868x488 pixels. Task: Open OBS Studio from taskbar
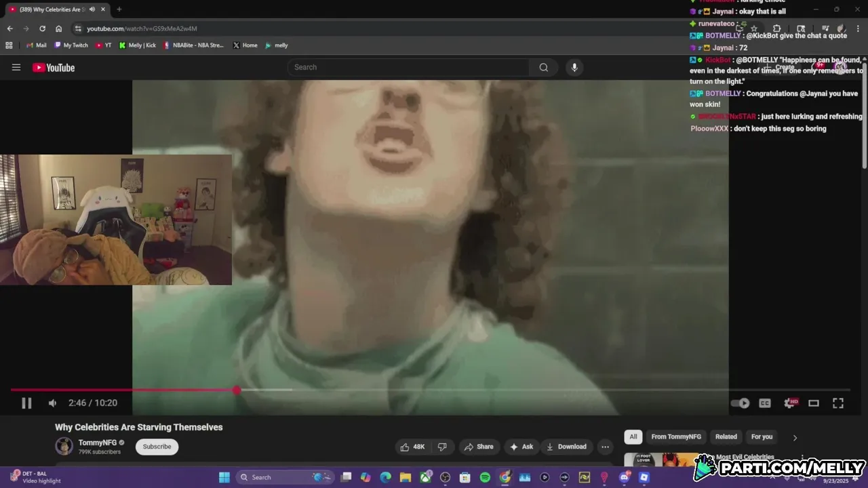[445, 477]
